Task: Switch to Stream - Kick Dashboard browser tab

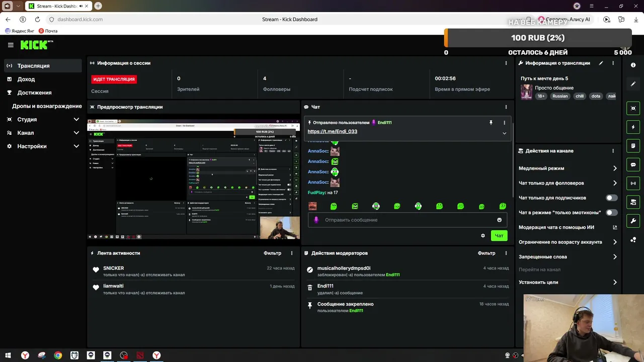Action: click(58, 6)
